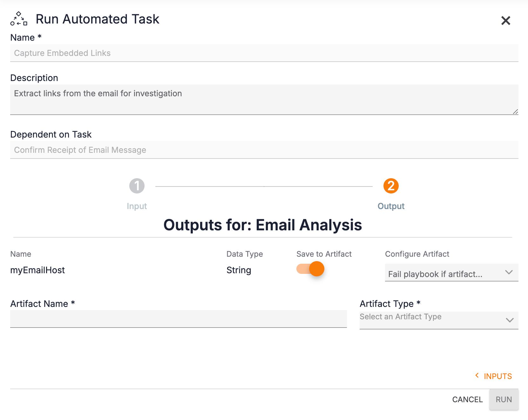528x420 pixels.
Task: Click the Name field Capture Embedded Links
Action: point(264,53)
